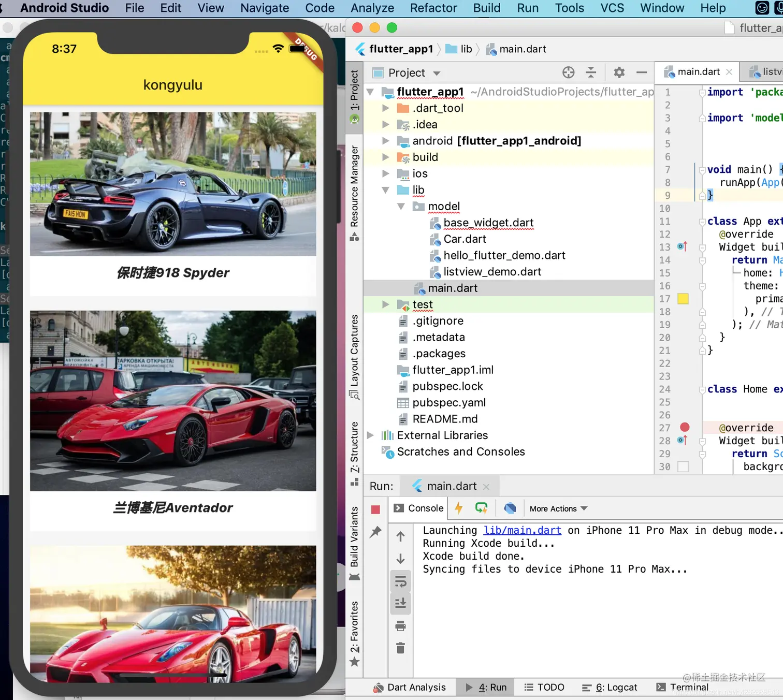This screenshot has height=700, width=783.
Task: Open the Layout Captures side tab
Action: (354, 357)
